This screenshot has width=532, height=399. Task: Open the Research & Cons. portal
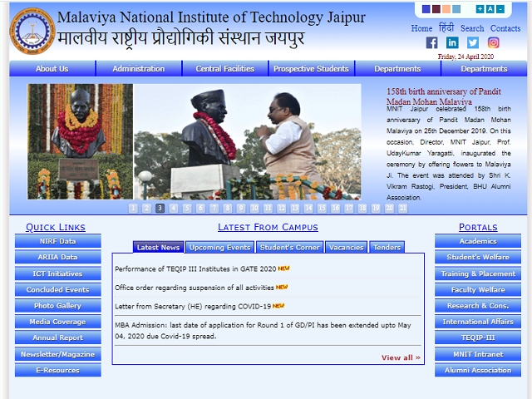point(478,306)
